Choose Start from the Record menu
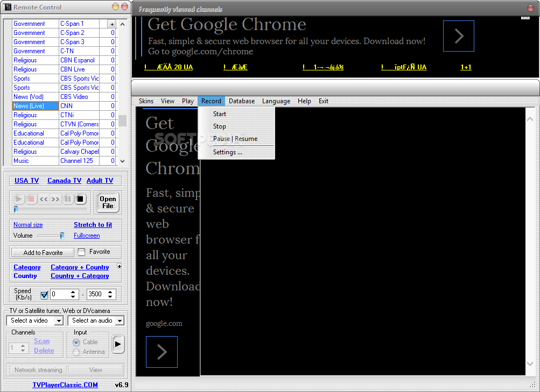Image resolution: width=540 pixels, height=392 pixels. click(236, 114)
